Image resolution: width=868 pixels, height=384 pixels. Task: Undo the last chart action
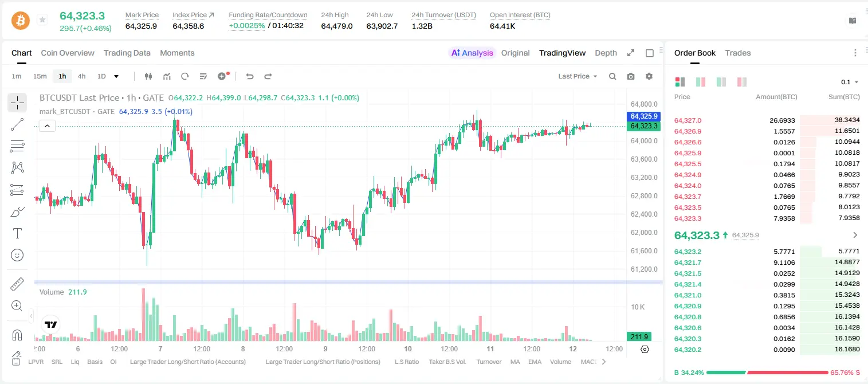250,76
